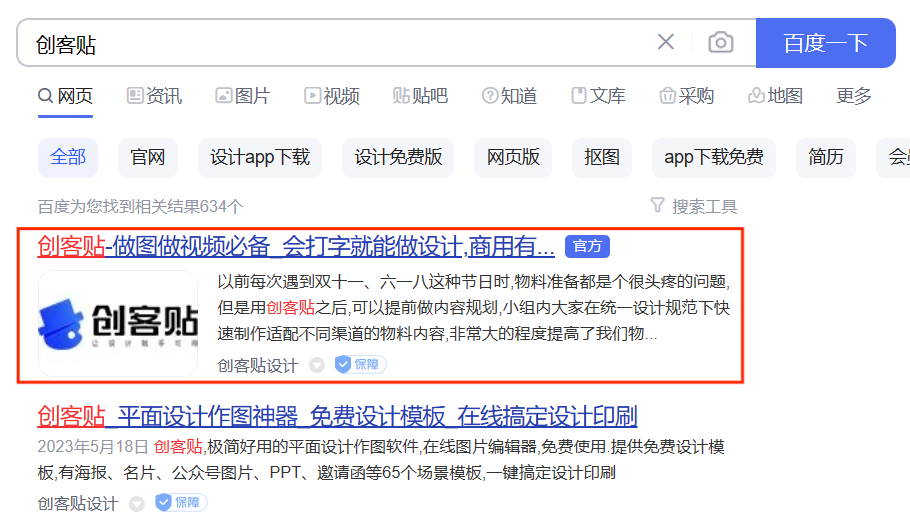The image size is (910, 532).
Task: Click 创客贴设计 source under second result
Action: pyautogui.click(x=78, y=503)
